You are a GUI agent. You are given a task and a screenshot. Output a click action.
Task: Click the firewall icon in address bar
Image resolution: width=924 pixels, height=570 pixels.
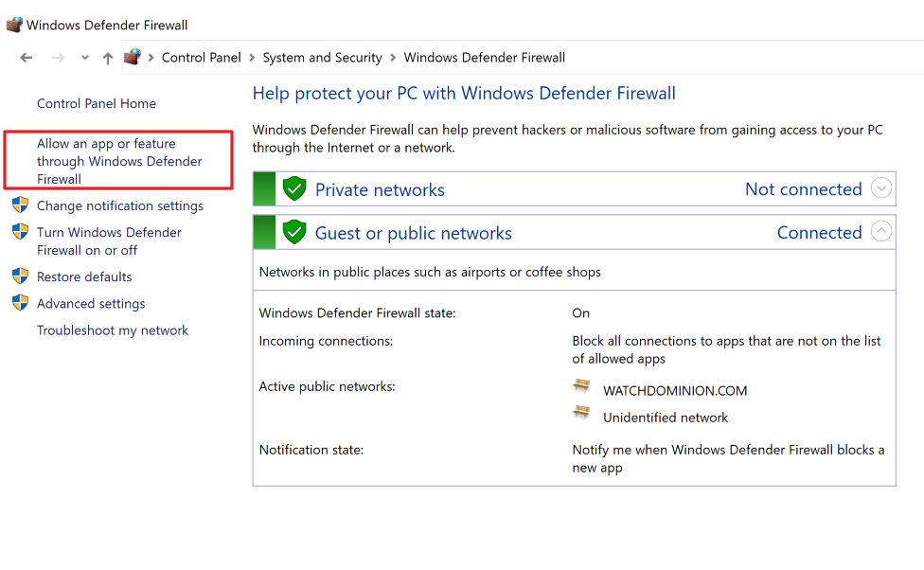coord(133,58)
